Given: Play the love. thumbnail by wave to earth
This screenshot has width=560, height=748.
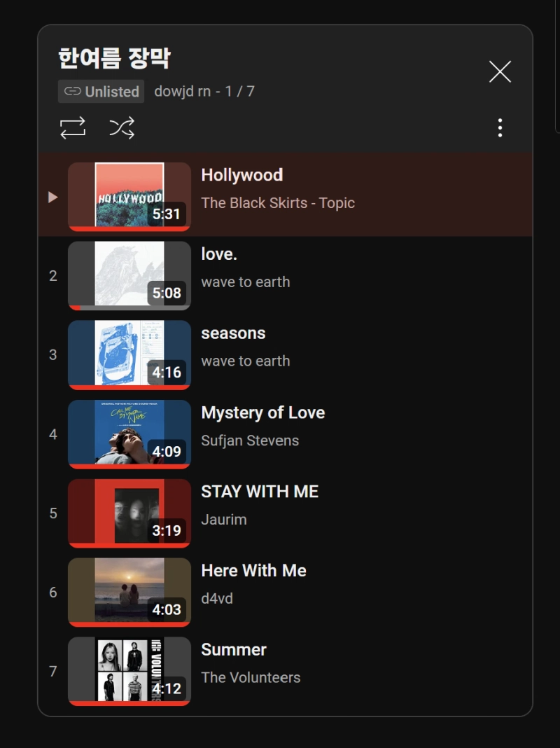Looking at the screenshot, I should click(x=129, y=275).
